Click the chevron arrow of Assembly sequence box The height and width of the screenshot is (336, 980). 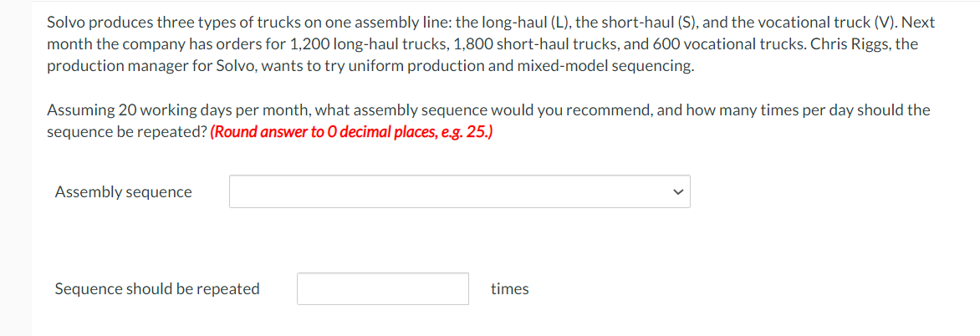(x=678, y=192)
